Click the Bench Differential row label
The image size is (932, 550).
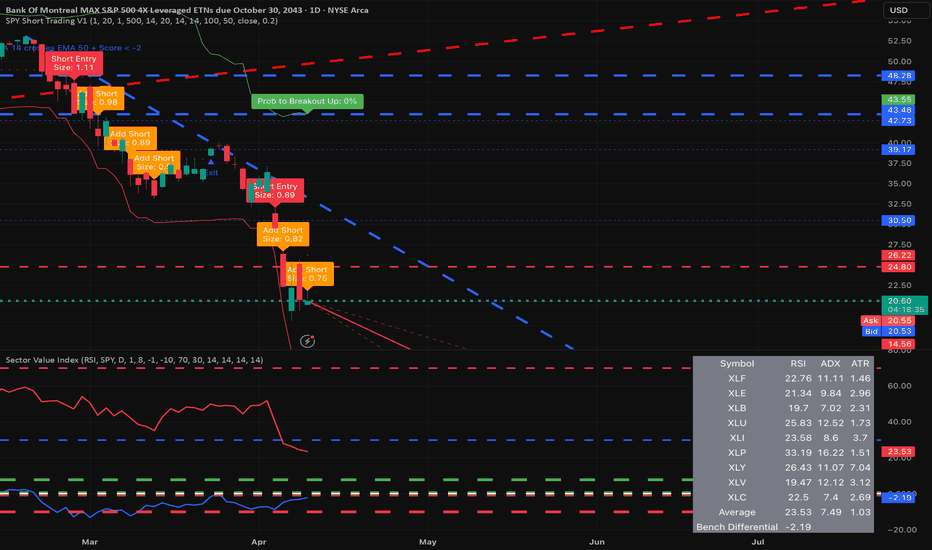click(x=737, y=527)
